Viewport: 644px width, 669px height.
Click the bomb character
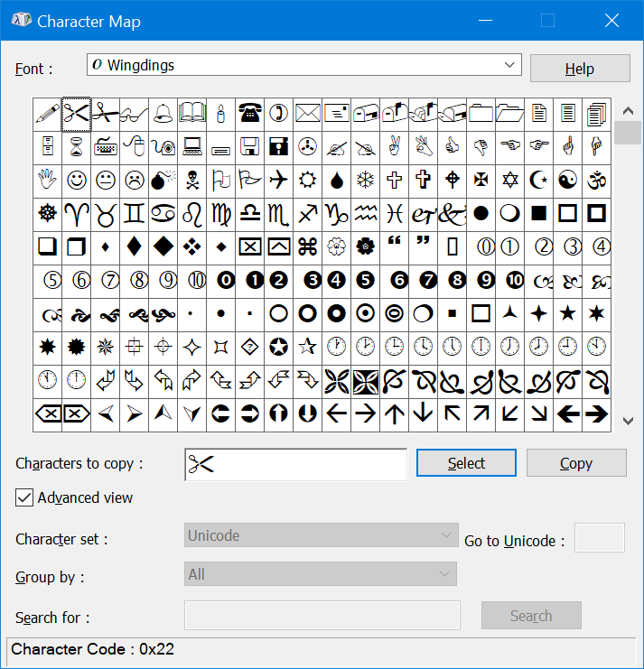163,180
